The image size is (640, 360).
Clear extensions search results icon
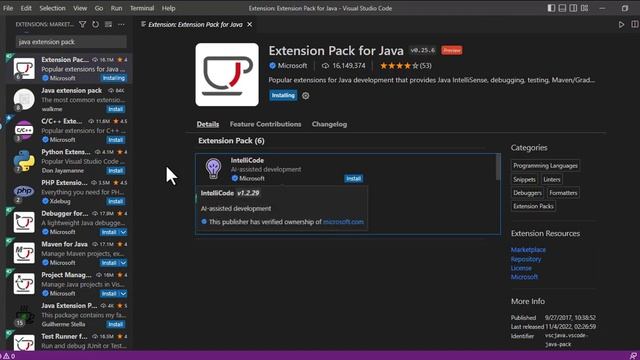pyautogui.click(x=108, y=24)
